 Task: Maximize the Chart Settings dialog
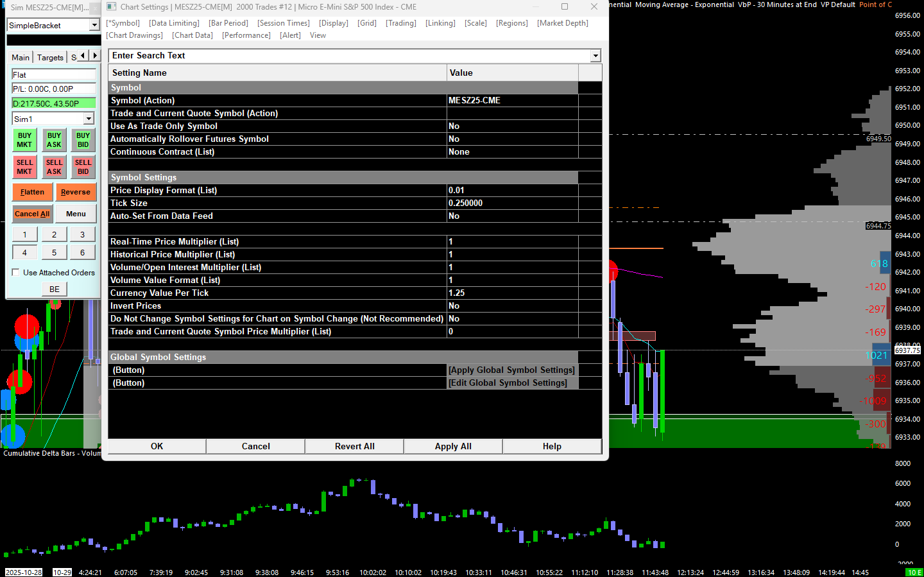565,6
